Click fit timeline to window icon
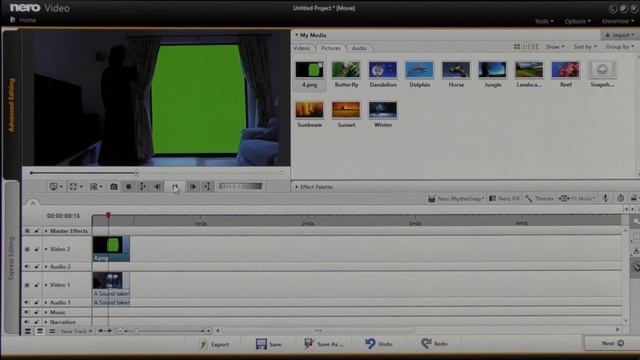The height and width of the screenshot is (360, 640). point(105,331)
